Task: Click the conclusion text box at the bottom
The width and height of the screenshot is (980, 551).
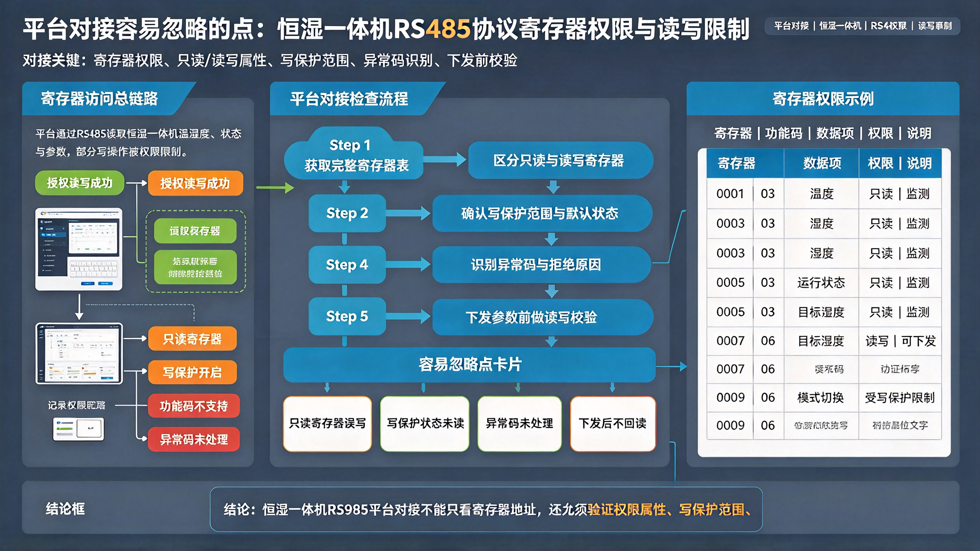Action: coord(486,509)
